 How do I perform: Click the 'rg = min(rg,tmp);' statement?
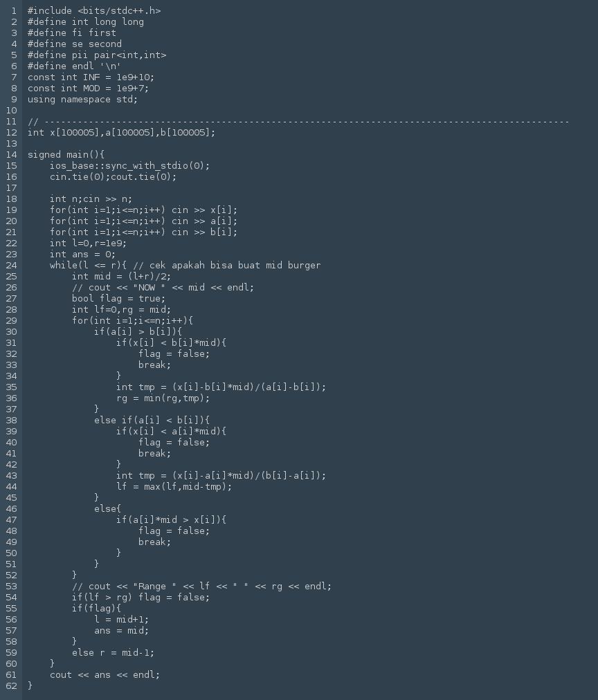[x=163, y=398]
